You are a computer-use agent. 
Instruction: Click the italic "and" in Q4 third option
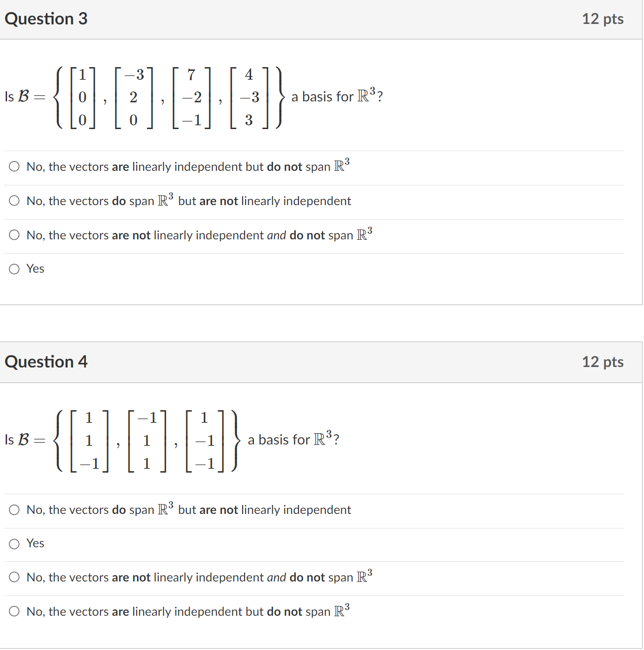[x=276, y=577]
